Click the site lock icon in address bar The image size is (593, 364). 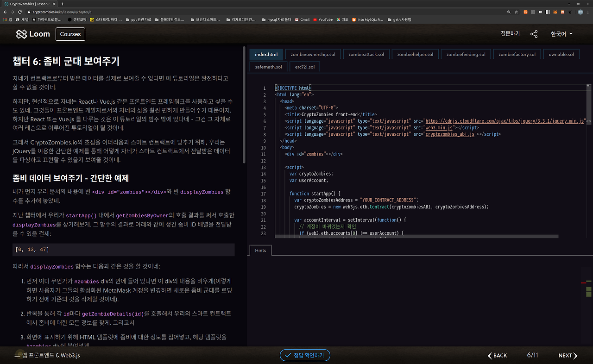pyautogui.click(x=28, y=12)
